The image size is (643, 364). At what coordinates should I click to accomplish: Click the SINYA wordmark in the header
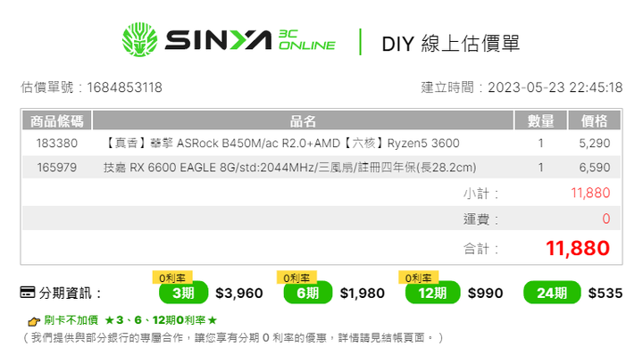click(218, 40)
